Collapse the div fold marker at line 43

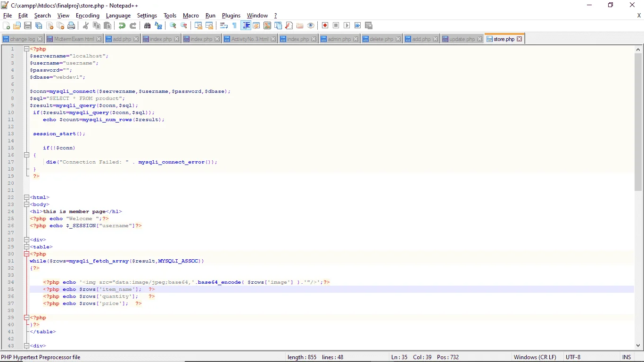[26, 346]
